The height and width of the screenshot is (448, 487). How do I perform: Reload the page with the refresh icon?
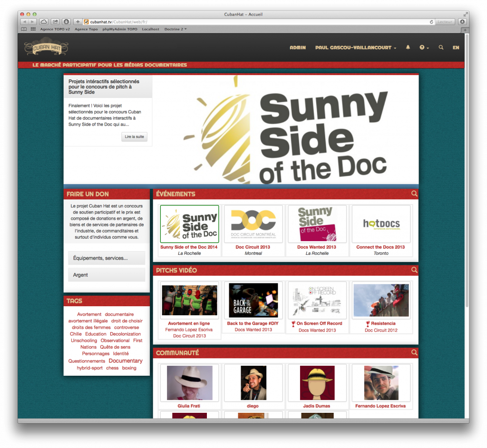431,22
